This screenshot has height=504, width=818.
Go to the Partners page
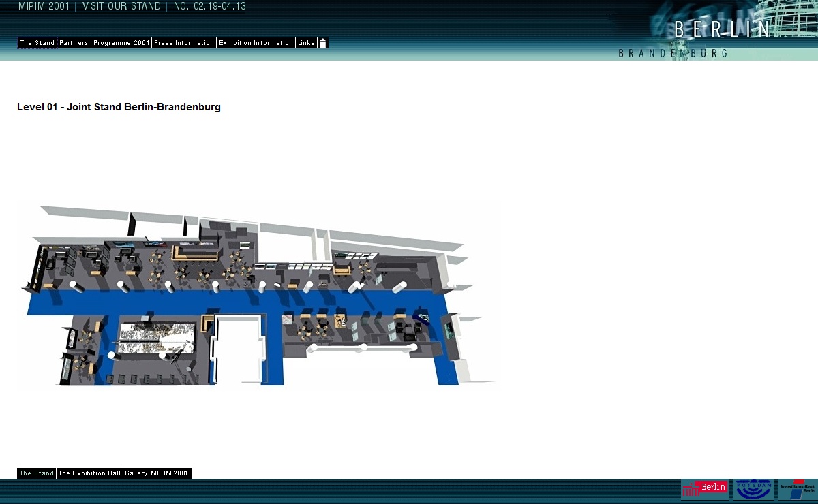click(x=74, y=43)
